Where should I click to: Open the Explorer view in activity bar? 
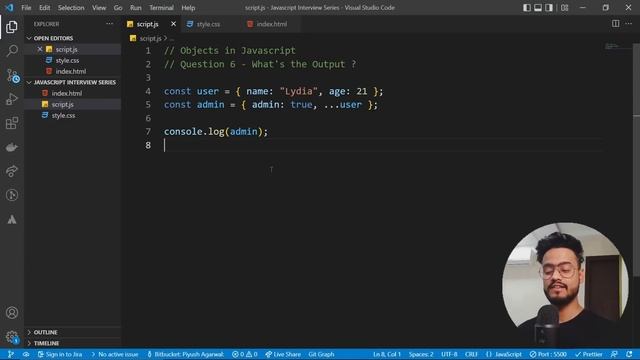point(12,27)
